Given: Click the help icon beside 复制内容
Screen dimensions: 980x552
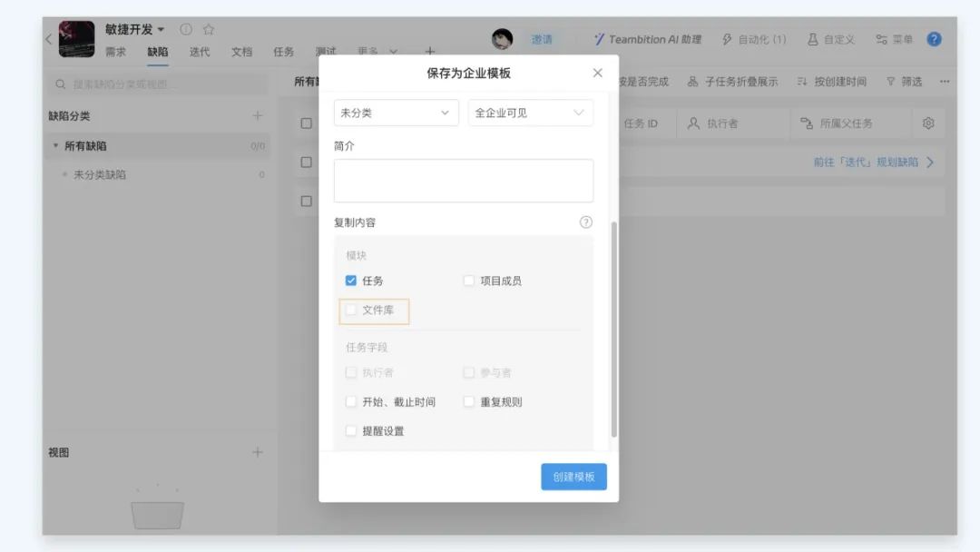Looking at the screenshot, I should click(x=585, y=222).
